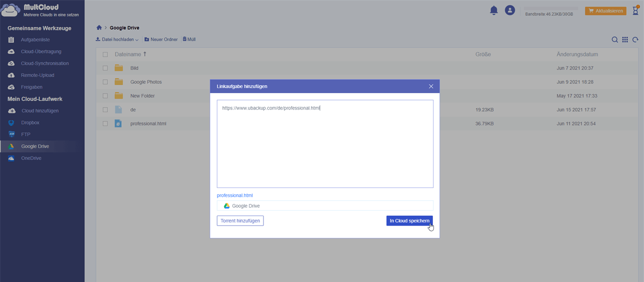644x282 pixels.
Task: Open the Google Photos folder name
Action: [x=146, y=82]
